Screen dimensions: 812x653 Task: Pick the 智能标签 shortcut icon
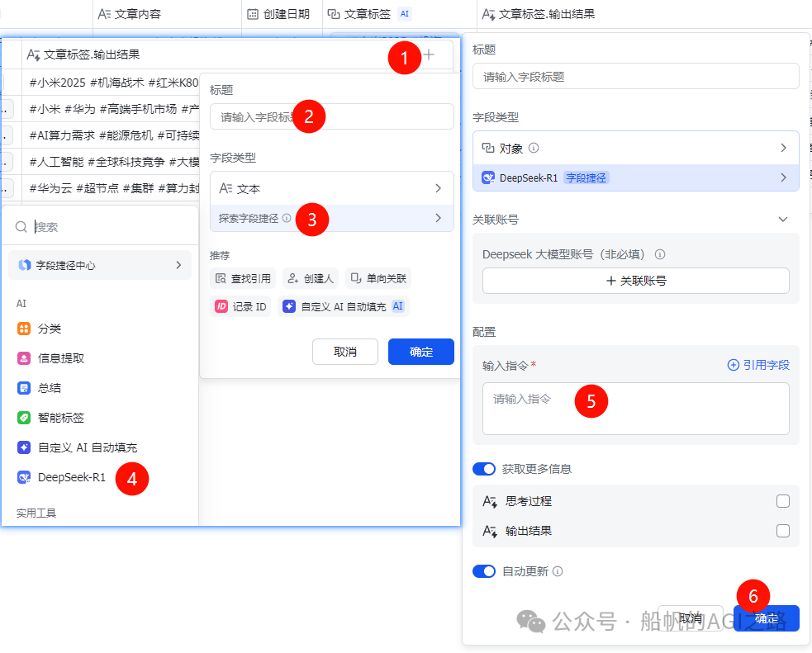24,418
